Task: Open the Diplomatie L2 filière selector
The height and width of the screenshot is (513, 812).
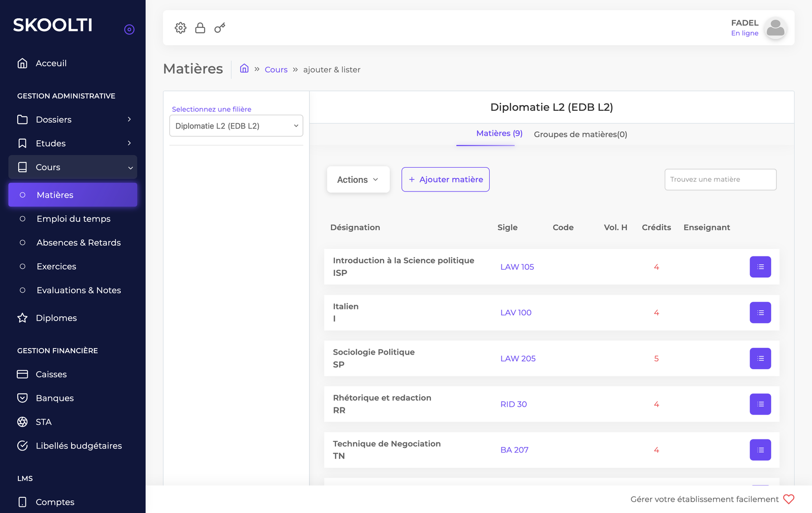Action: click(236, 125)
